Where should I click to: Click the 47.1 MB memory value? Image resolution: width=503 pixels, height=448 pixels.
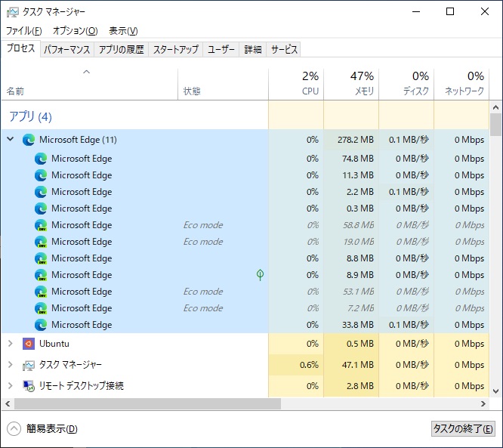358,365
